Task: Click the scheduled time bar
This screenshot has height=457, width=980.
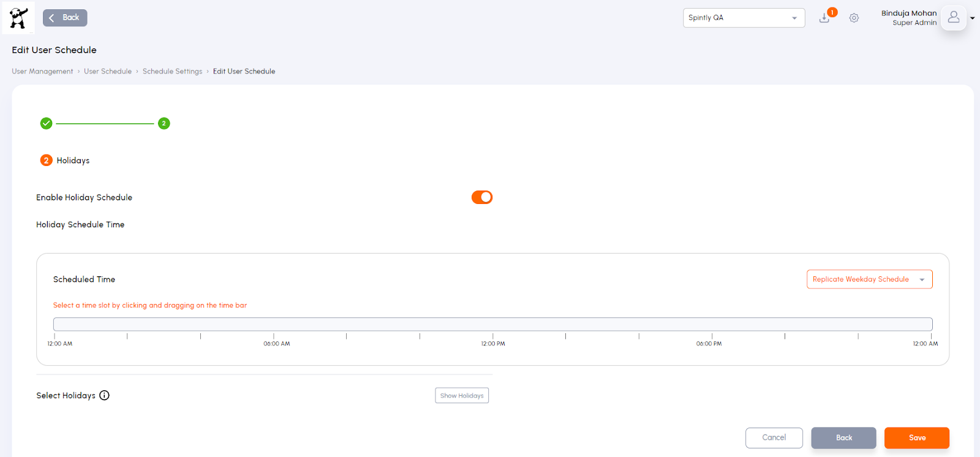Action: (x=493, y=324)
